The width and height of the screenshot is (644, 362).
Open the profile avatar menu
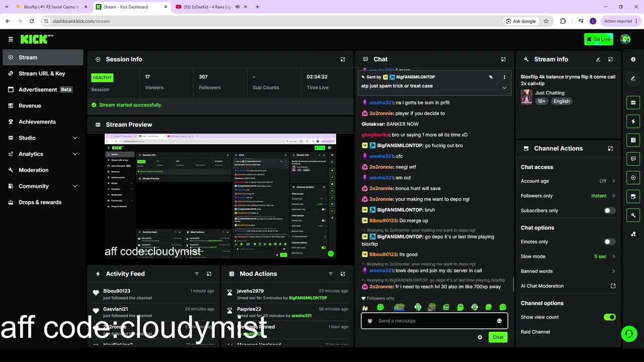[625, 39]
